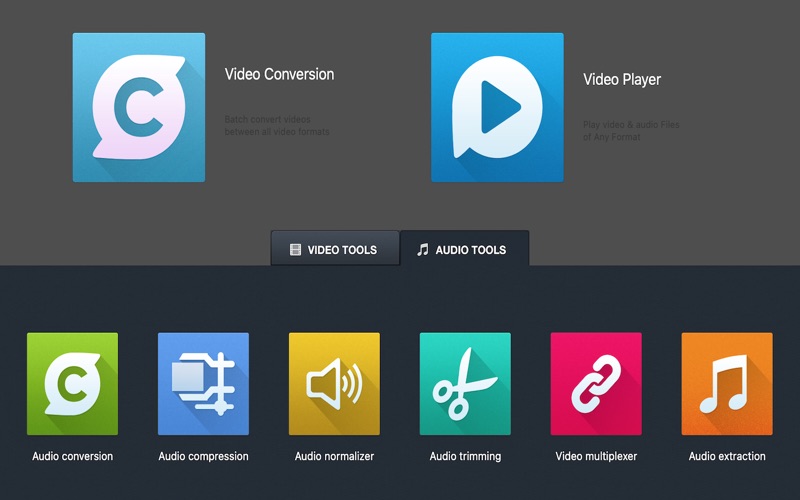Image resolution: width=800 pixels, height=500 pixels.
Task: Open the pink Video multiplexer chain icon
Action: [596, 384]
